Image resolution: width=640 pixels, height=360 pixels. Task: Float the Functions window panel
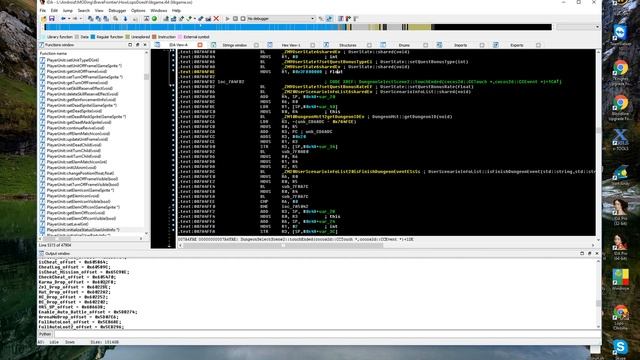[x=138, y=45]
